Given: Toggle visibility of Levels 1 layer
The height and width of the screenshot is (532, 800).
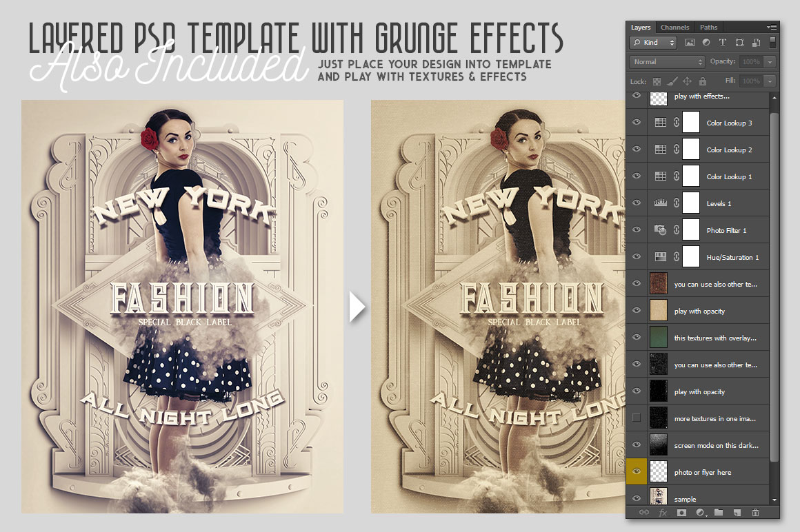Looking at the screenshot, I should coord(637,203).
